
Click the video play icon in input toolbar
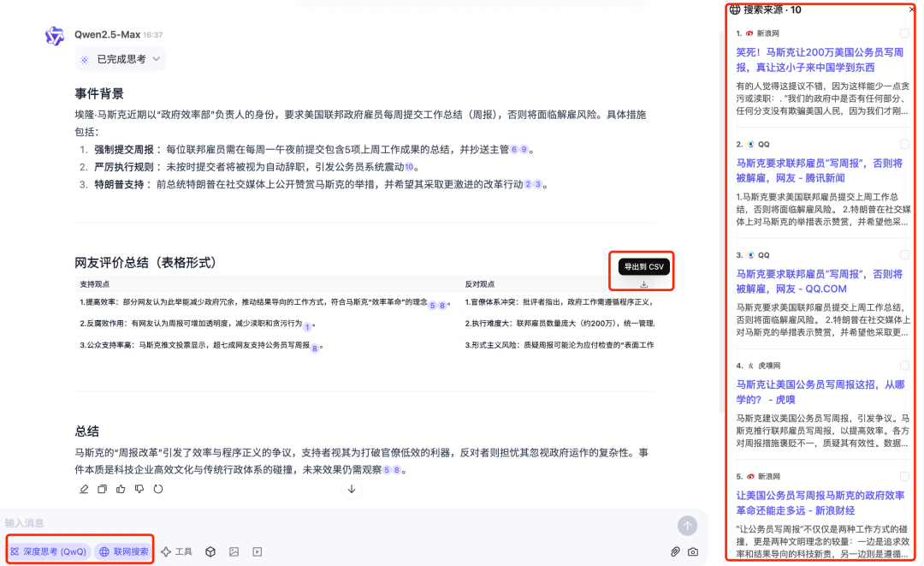[x=258, y=551]
